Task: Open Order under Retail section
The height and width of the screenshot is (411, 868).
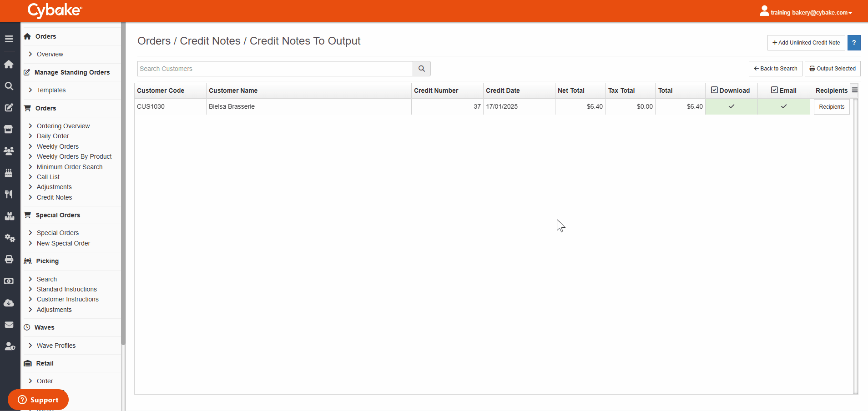Action: tap(45, 381)
